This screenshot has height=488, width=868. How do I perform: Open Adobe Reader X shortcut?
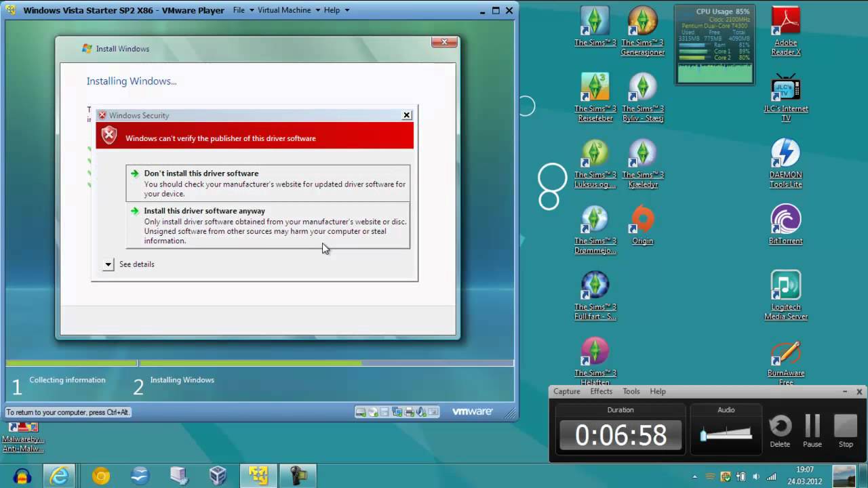(x=786, y=31)
